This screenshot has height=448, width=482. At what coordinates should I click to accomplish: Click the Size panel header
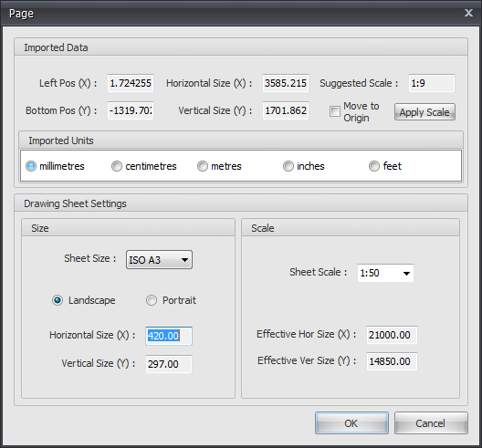coord(128,228)
